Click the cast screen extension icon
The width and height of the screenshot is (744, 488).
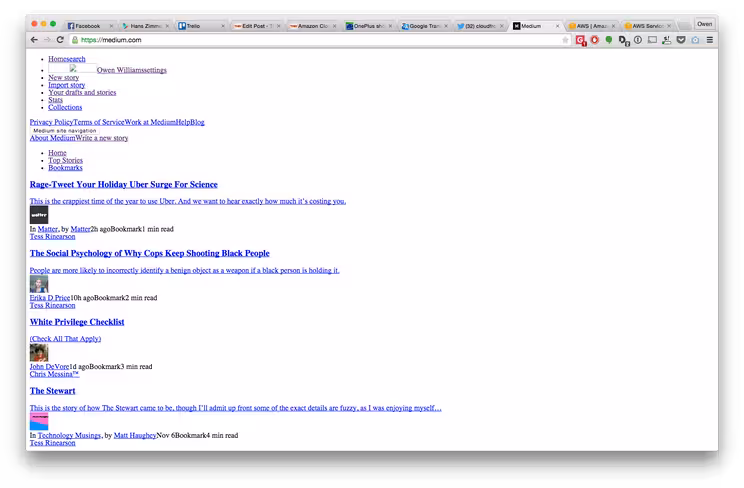[652, 40]
